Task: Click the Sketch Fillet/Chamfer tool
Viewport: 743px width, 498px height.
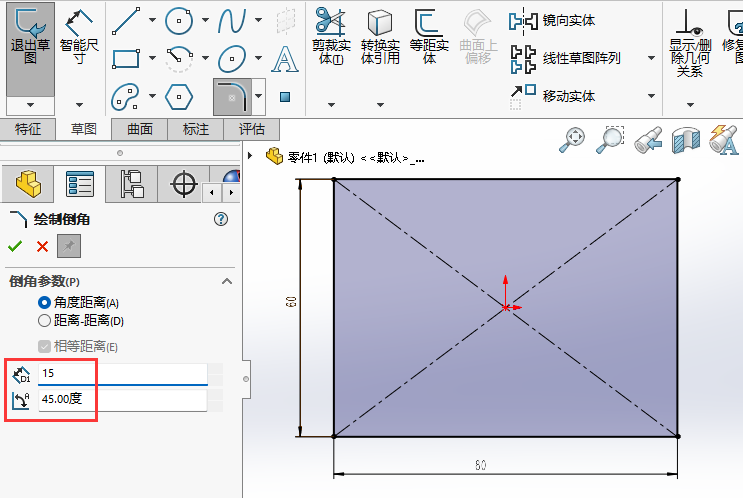Action: tap(233, 97)
